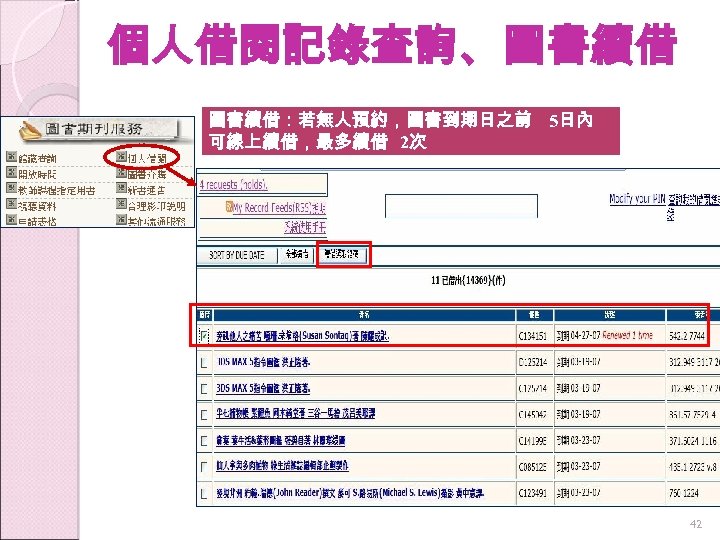Click the '11 已借出' checked-out count text
The image size is (720, 540).
coord(468,280)
